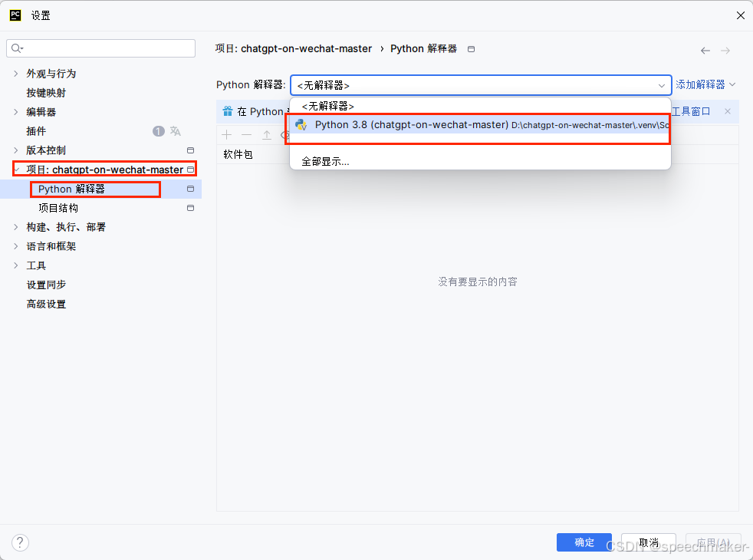Expand the 构建、执行、部署 section

pos(16,227)
